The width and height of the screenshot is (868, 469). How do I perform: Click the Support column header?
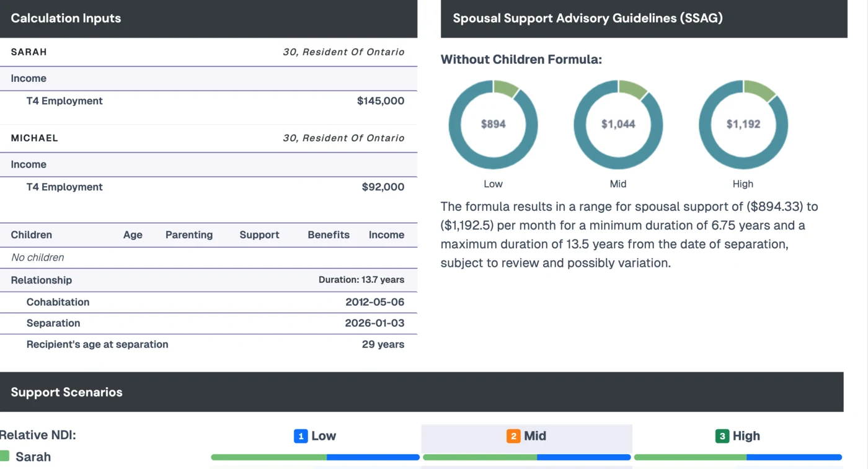[x=259, y=235]
